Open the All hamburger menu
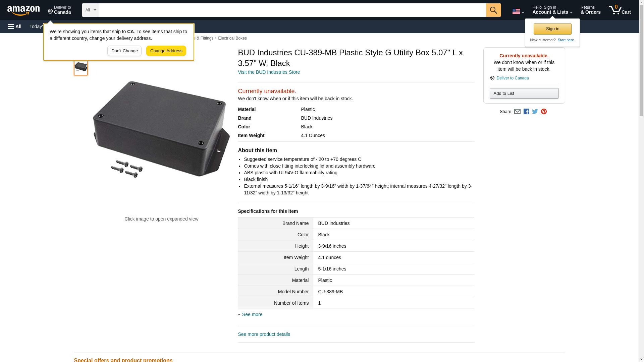Viewport: 644px width, 362px height. click(x=15, y=26)
